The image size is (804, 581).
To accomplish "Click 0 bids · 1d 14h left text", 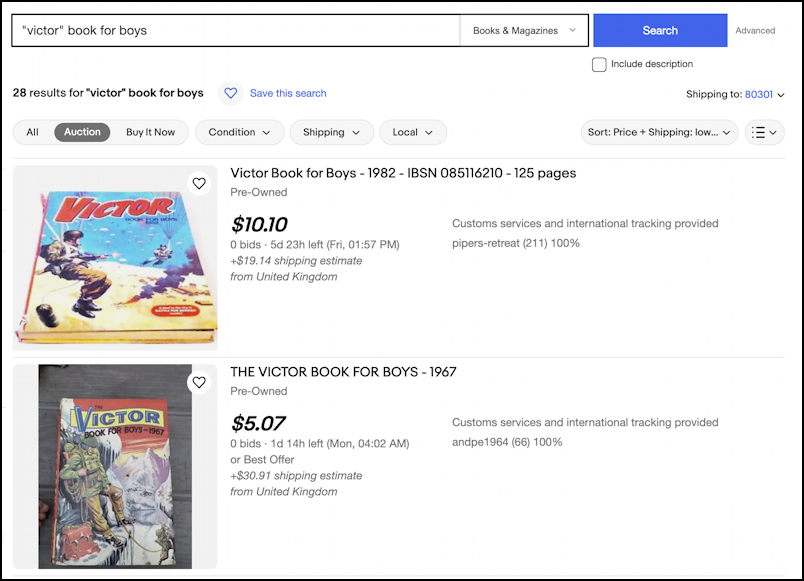I will (319, 444).
